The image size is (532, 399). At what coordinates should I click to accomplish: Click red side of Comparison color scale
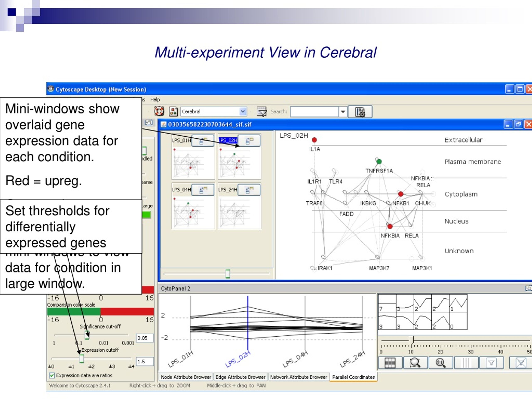[127, 312]
